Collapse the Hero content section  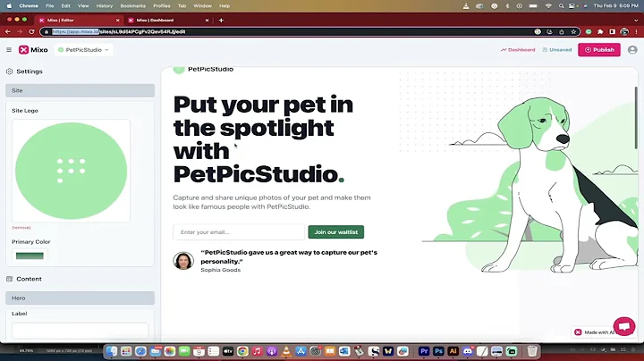tap(80, 298)
